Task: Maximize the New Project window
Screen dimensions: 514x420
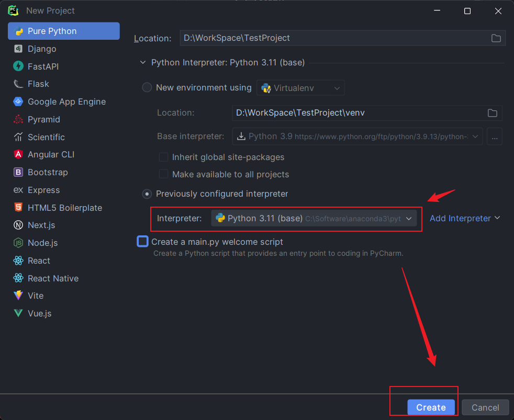Action: 467,11
